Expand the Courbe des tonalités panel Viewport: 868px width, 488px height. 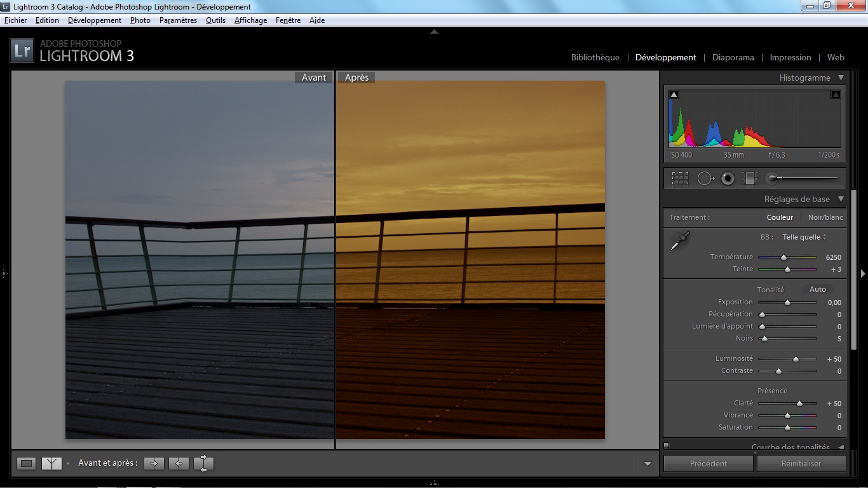tap(841, 447)
